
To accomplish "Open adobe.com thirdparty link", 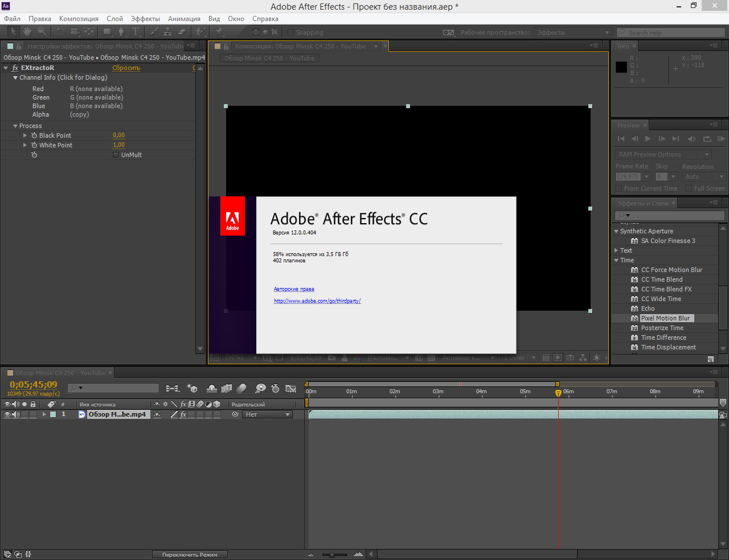I will 317,301.
